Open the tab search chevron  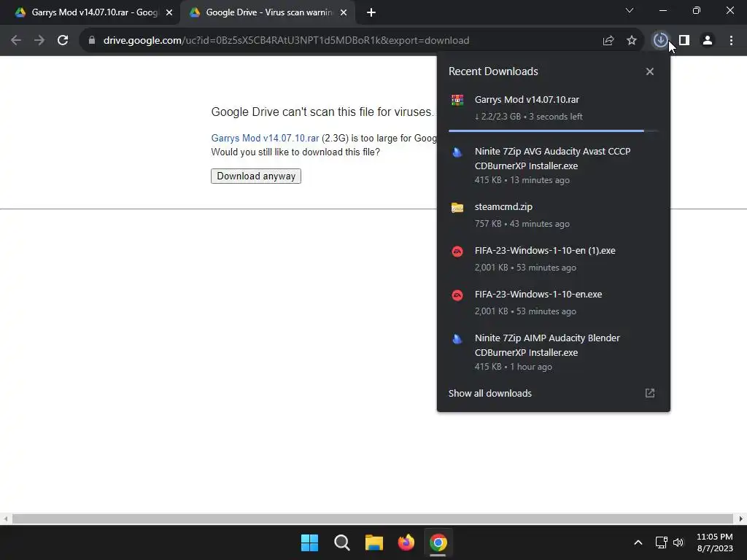coord(630,10)
